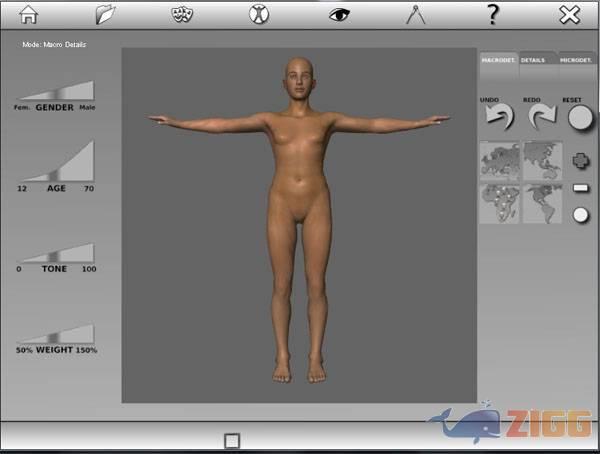The height and width of the screenshot is (454, 600).
Task: Open the compass measurement tool
Action: [416, 14]
